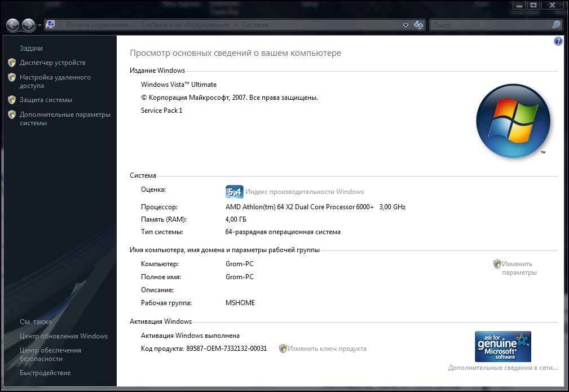Click the Service Pack 1 text

point(161,111)
